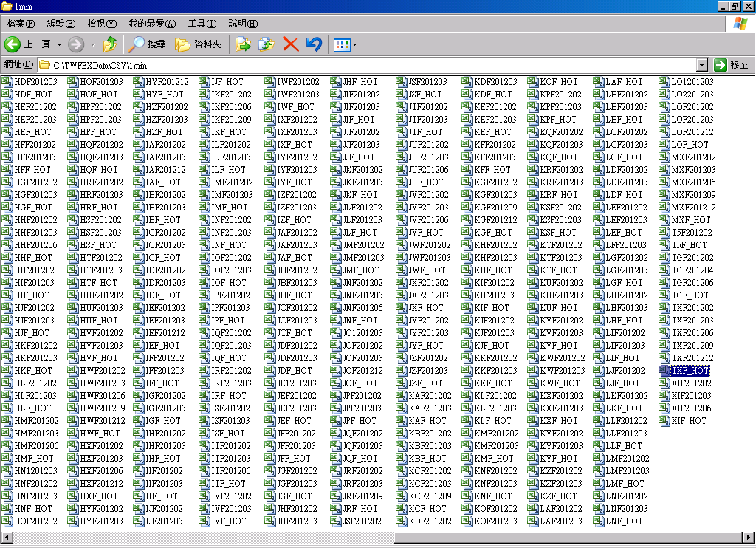The width and height of the screenshot is (756, 548).
Task: Expand the Views dropdown arrow
Action: click(355, 45)
